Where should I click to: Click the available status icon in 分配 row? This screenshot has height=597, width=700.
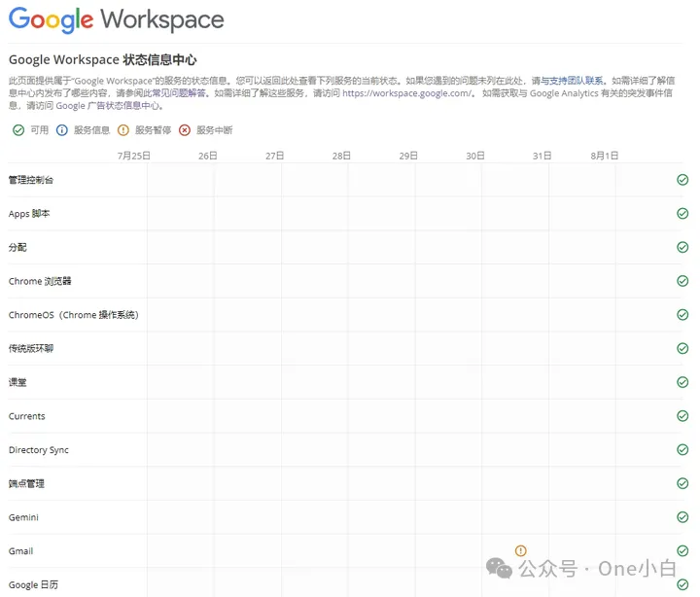click(682, 247)
